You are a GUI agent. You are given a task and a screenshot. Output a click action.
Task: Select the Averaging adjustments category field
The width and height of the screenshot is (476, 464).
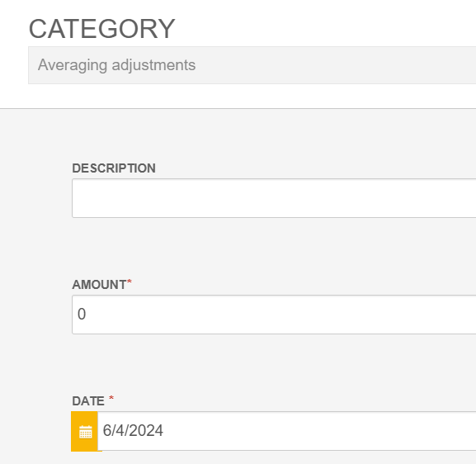[252, 65]
